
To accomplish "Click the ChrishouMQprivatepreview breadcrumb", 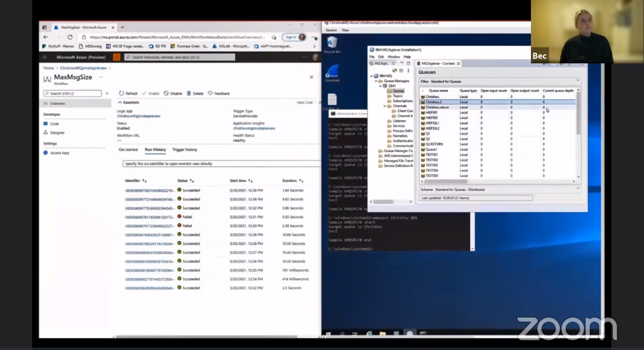I will pos(83,68).
